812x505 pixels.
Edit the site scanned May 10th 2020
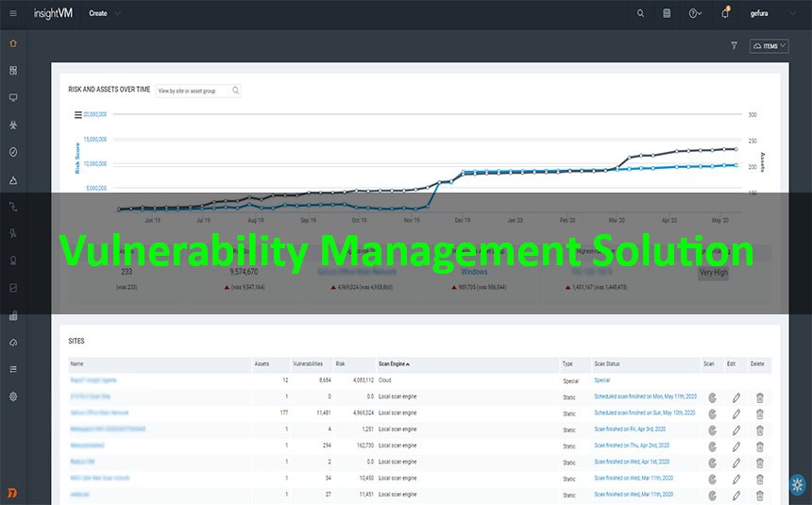736,414
